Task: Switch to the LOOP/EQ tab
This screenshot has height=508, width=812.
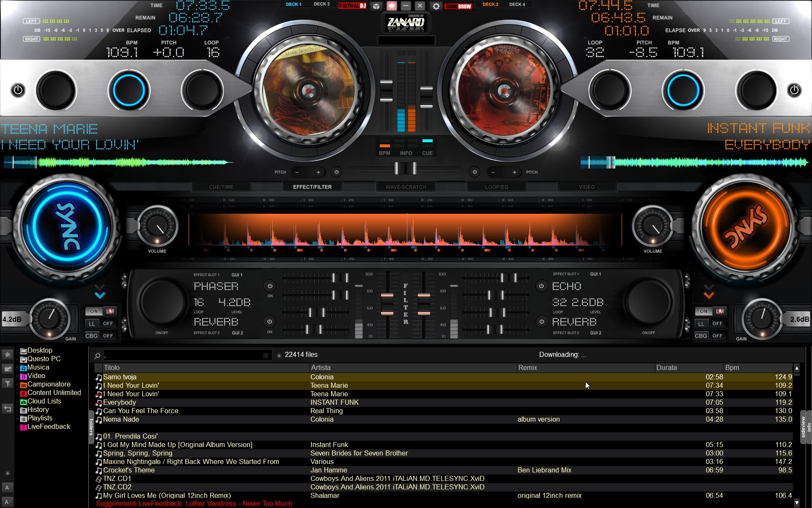Action: 497,187
